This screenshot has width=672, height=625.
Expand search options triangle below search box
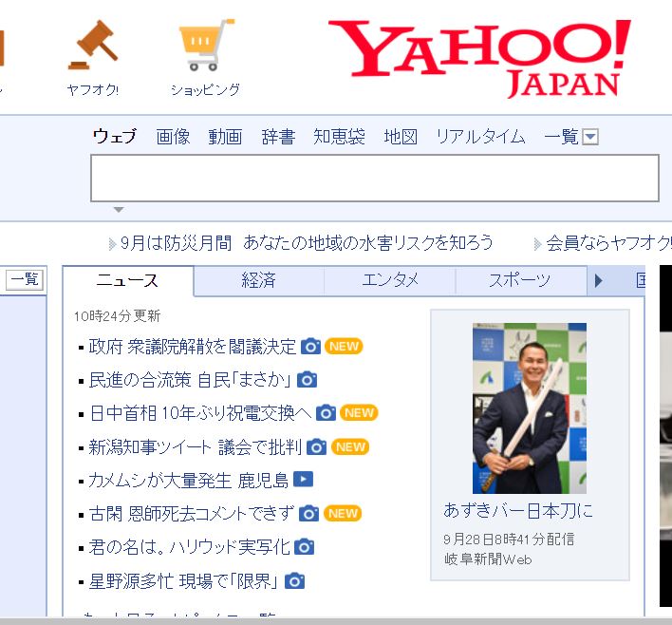click(x=119, y=210)
